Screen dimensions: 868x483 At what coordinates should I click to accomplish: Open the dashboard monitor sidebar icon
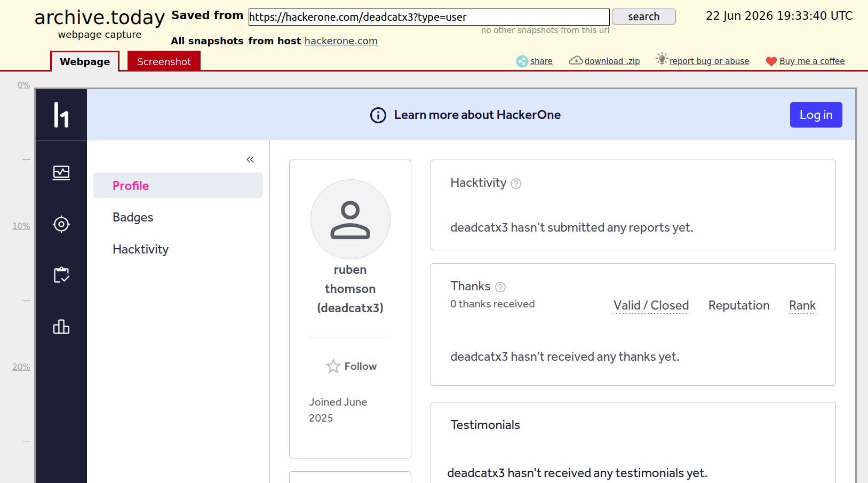[61, 172]
